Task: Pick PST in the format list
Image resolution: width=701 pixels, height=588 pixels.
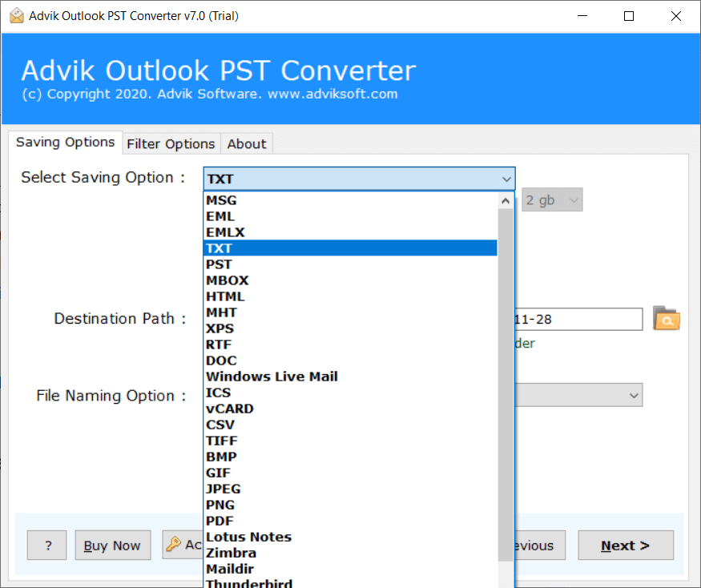Action: pyautogui.click(x=350, y=264)
